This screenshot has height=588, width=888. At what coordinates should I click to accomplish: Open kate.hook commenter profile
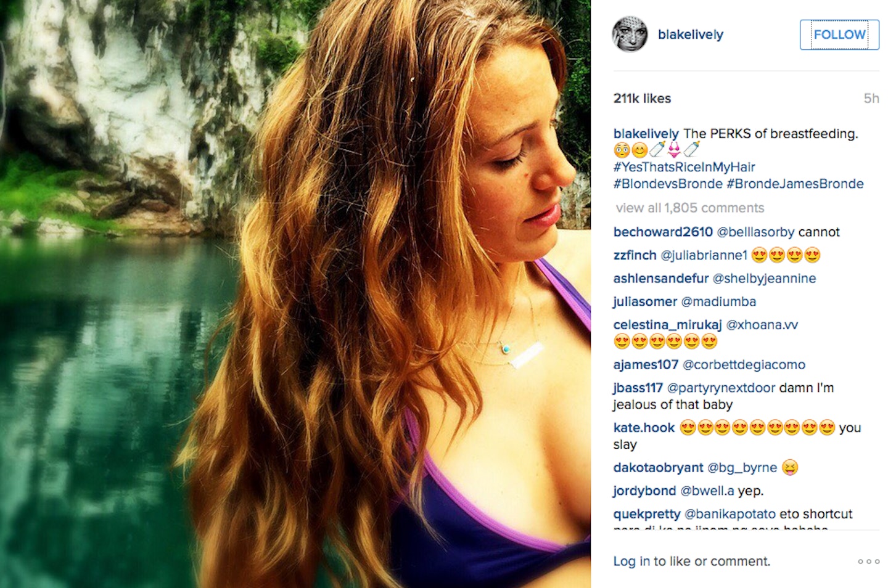(x=644, y=428)
